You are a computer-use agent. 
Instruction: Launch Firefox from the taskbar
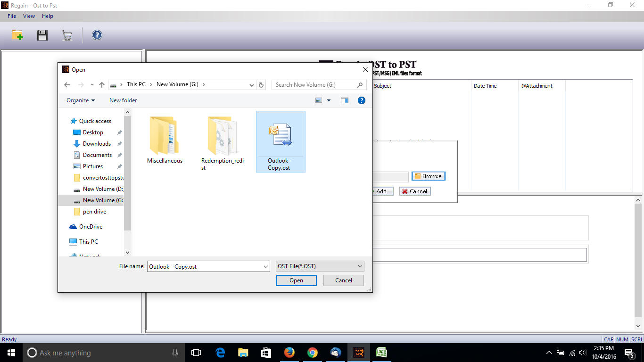289,353
